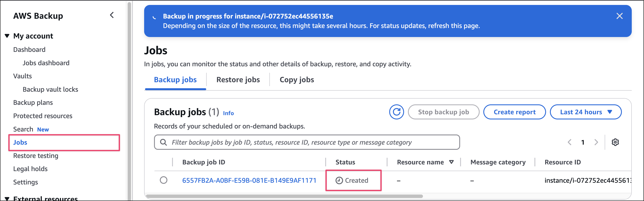Select the backup job radio button
This screenshot has width=644, height=201.
pos(163,180)
